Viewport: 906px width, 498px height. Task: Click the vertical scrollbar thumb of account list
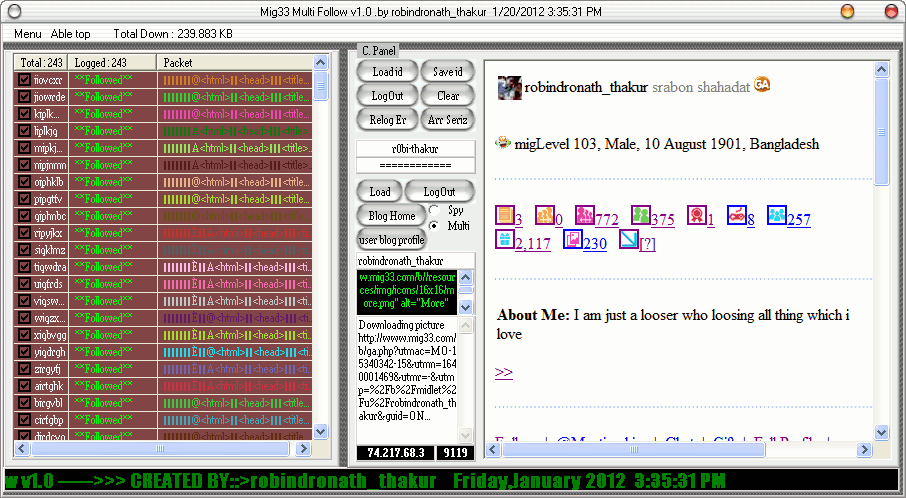point(321,86)
